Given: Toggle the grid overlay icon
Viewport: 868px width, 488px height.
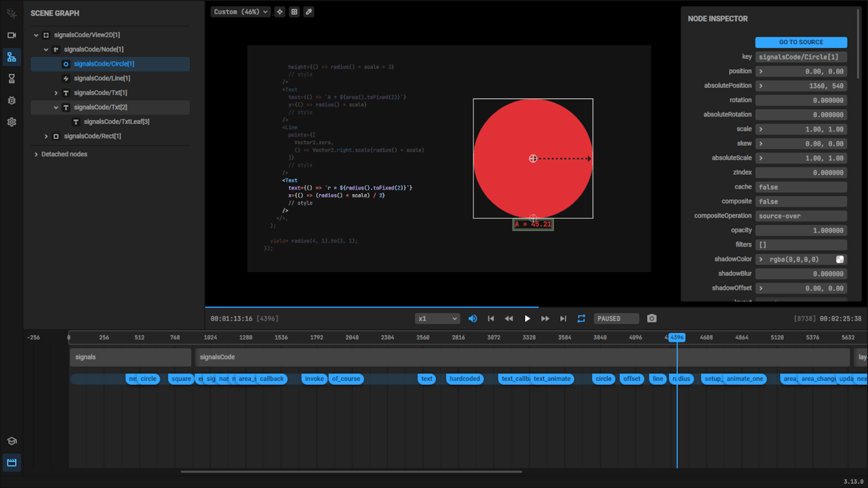Looking at the screenshot, I should tap(294, 12).
